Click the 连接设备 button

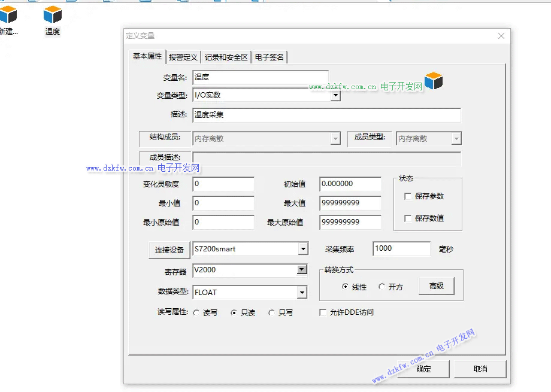[x=169, y=250]
